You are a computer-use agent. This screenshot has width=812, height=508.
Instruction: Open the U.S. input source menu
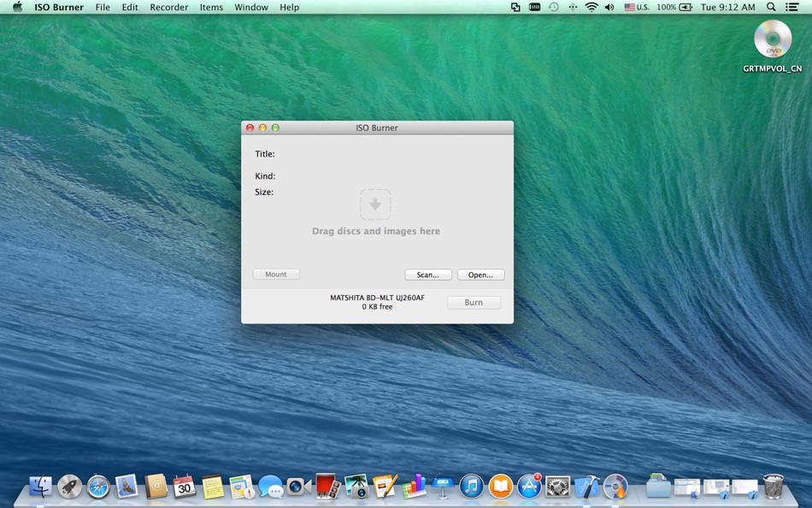click(x=637, y=7)
